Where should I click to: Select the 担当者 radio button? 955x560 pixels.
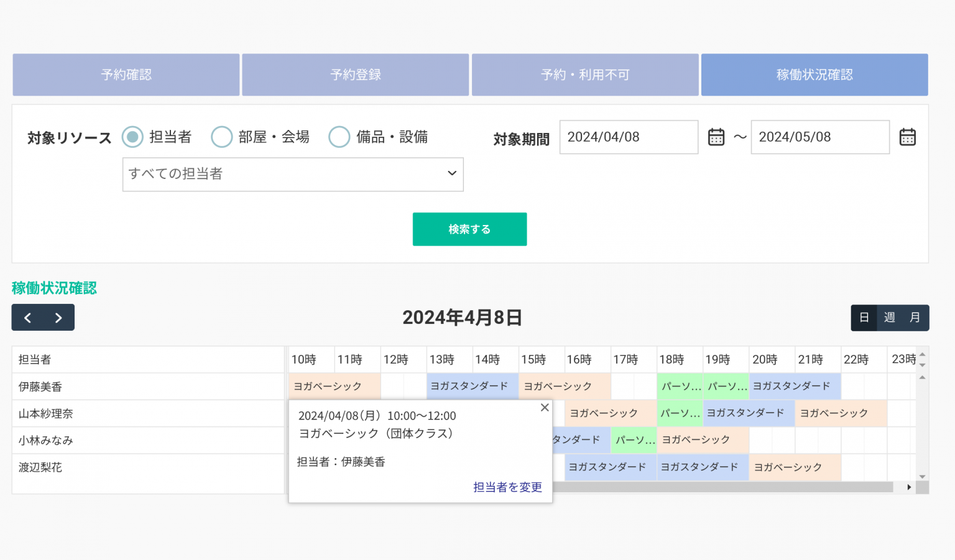coord(132,137)
